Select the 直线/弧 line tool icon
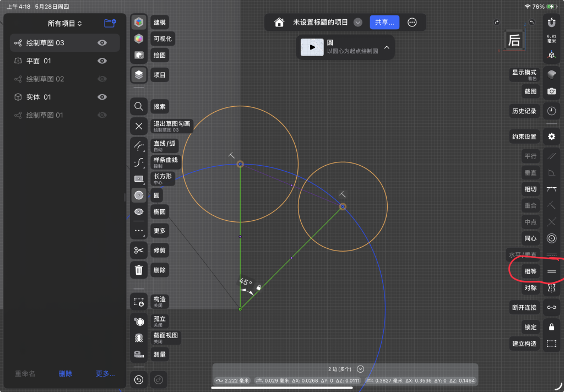The height and width of the screenshot is (392, 564). tap(139, 146)
